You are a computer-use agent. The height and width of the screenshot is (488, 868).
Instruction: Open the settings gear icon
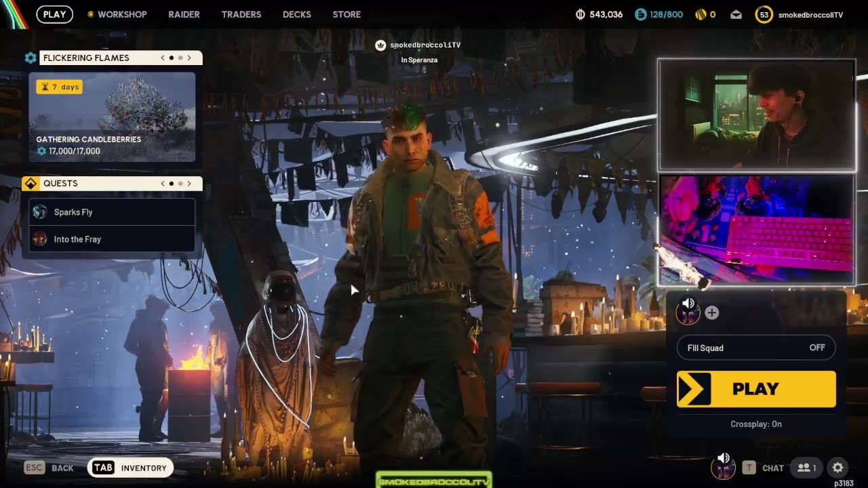838,468
